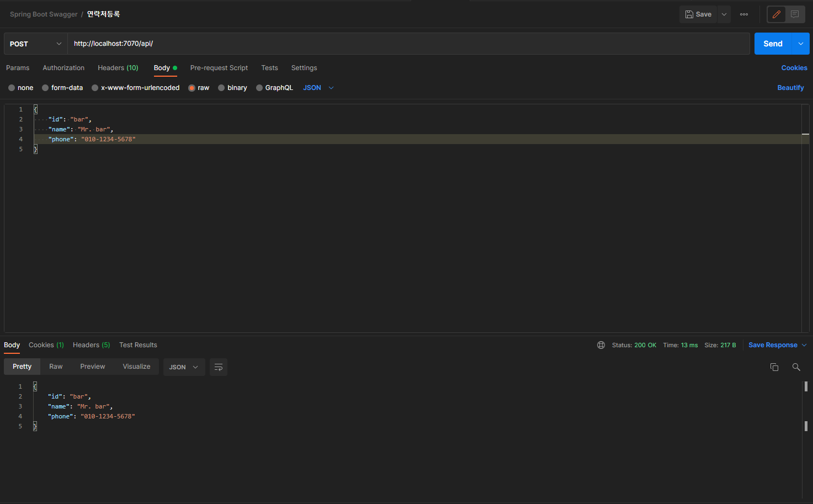
Task: Open the response JSON format dropdown
Action: point(184,367)
